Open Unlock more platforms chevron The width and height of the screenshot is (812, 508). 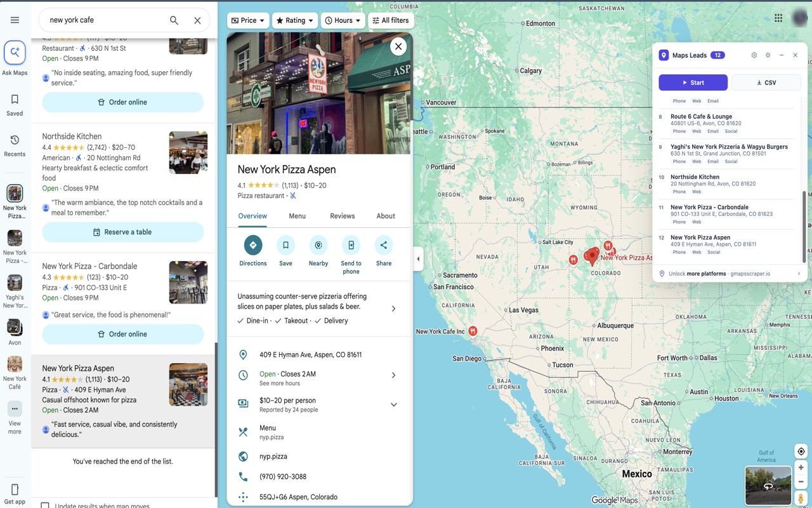pyautogui.click(x=799, y=274)
